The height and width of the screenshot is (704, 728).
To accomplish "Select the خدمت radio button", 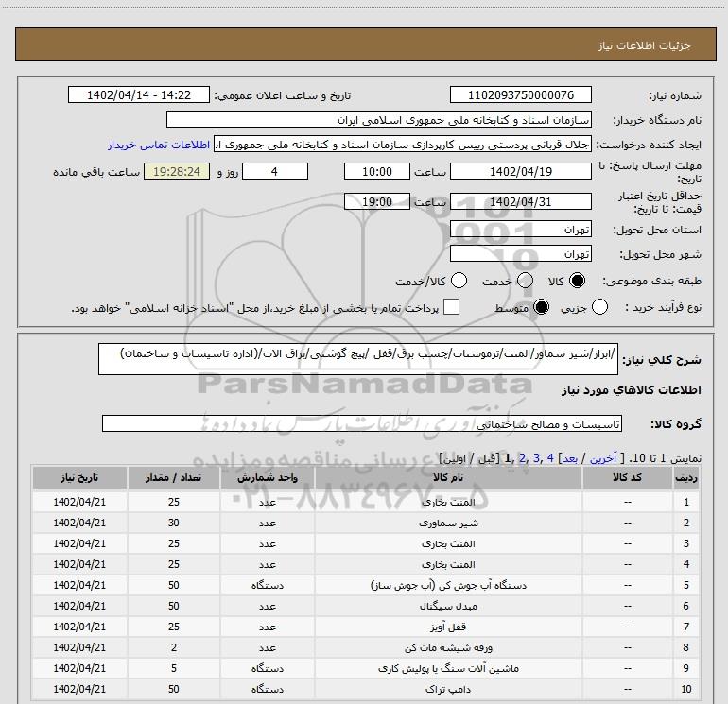I will (525, 281).
